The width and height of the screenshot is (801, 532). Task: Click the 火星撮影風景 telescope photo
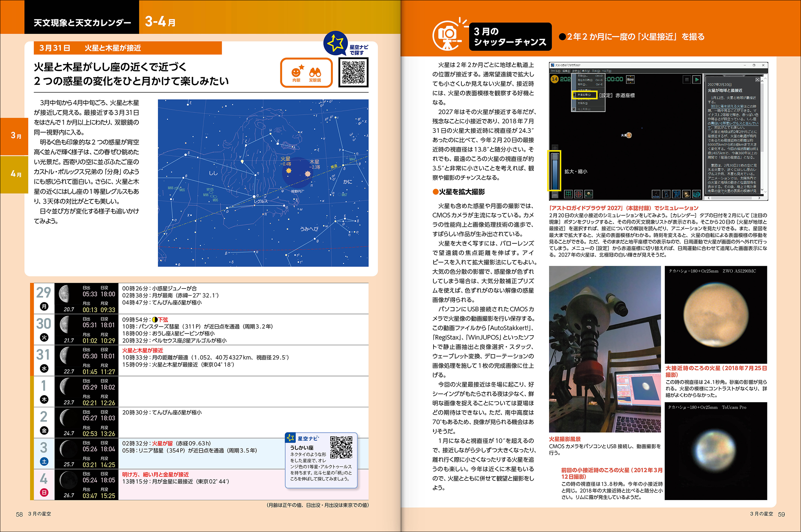click(605, 349)
